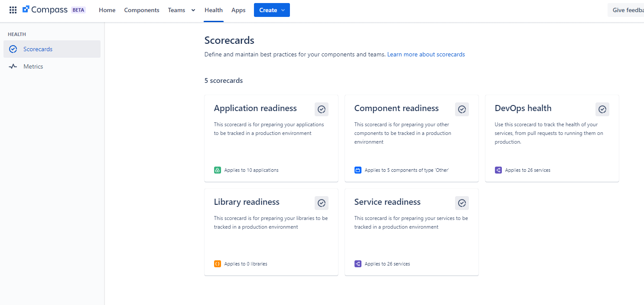
Task: Click the green applications type icon
Action: tap(218, 170)
